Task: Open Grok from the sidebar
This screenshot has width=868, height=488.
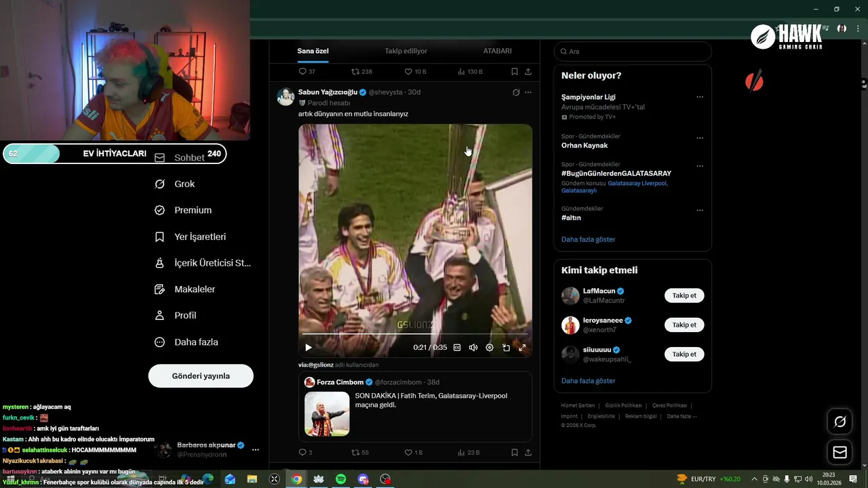Action: pos(175,184)
